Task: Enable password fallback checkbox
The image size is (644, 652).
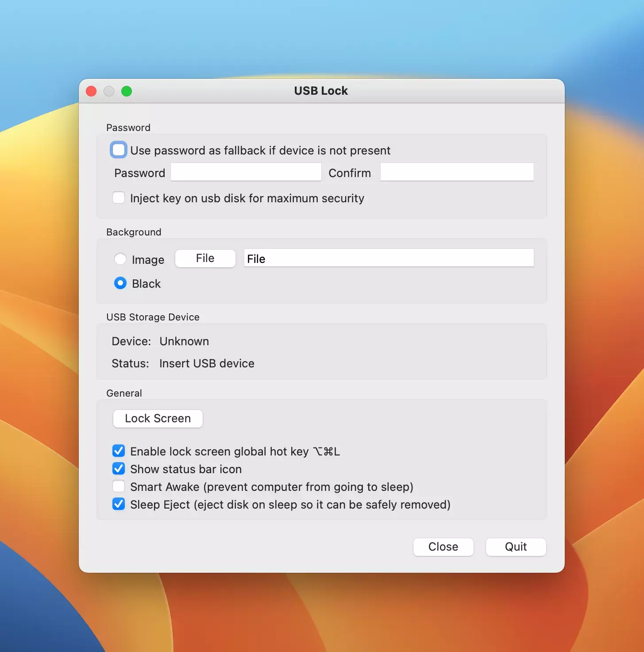Action: tap(119, 150)
